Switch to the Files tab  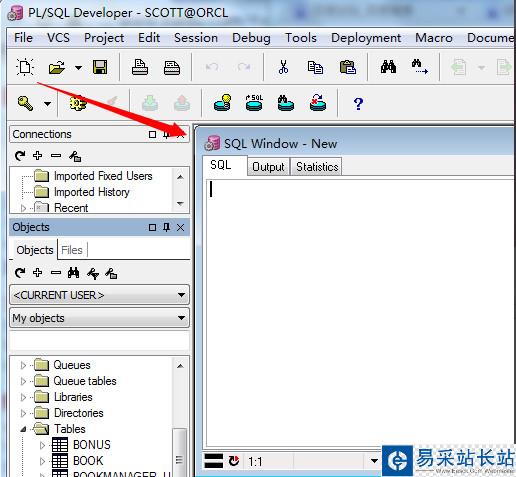pos(72,250)
